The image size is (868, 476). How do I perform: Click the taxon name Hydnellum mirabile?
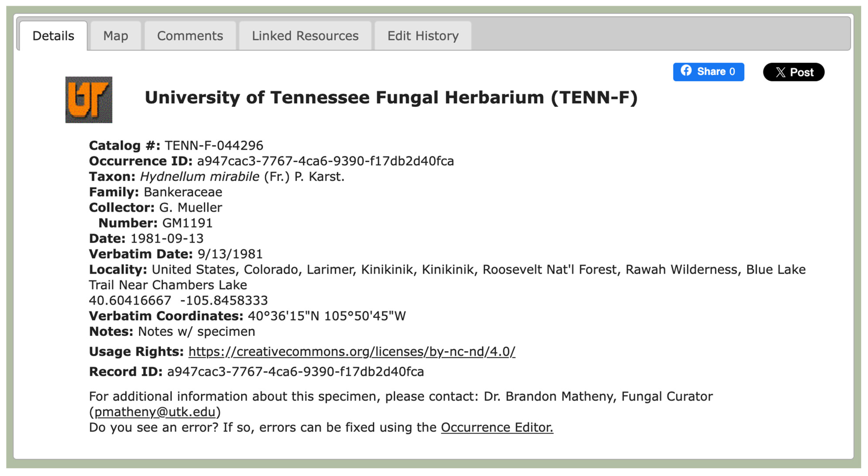(199, 176)
